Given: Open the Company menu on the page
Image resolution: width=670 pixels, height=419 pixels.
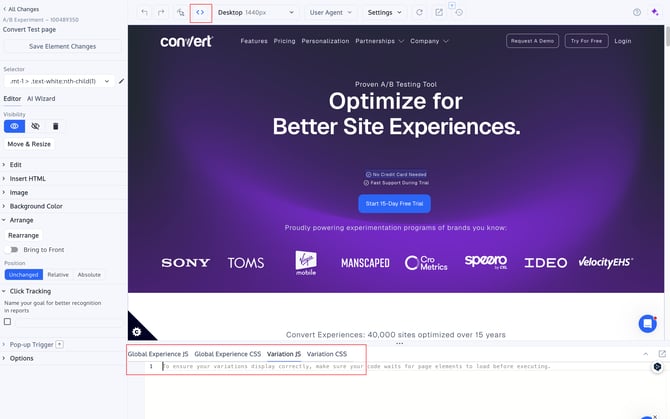Looking at the screenshot, I should coord(429,41).
